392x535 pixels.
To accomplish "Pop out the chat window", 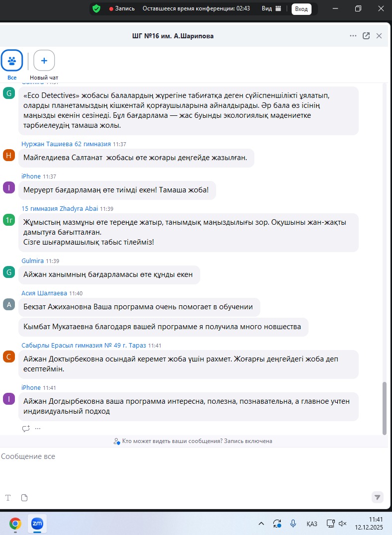I will coord(366,36).
